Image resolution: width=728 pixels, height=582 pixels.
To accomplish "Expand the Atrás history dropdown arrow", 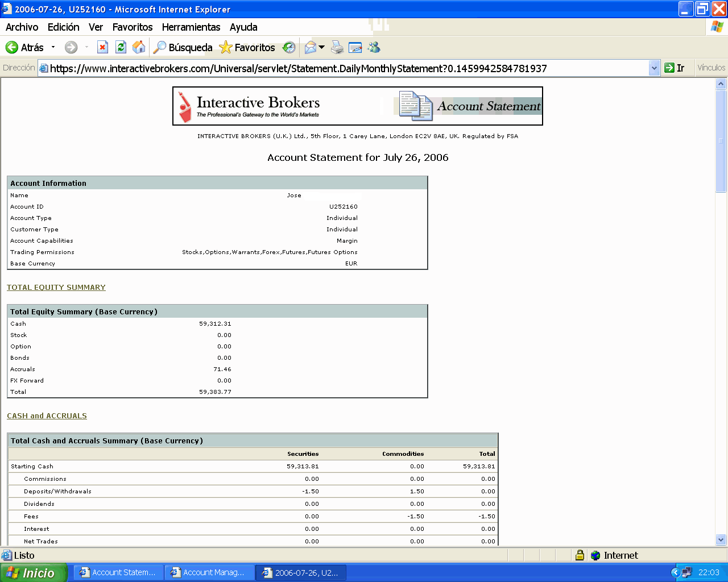I will (53, 47).
